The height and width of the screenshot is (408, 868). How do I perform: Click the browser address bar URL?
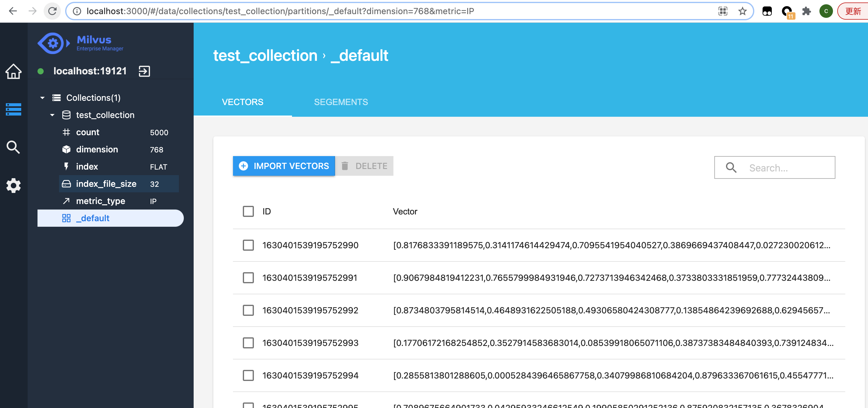pyautogui.click(x=280, y=11)
